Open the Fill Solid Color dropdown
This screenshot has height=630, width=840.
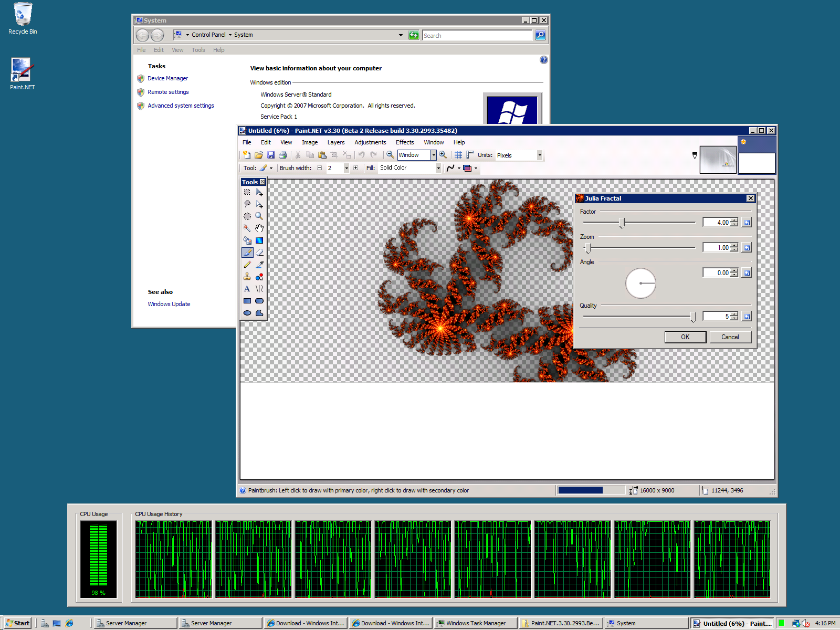pyautogui.click(x=438, y=168)
